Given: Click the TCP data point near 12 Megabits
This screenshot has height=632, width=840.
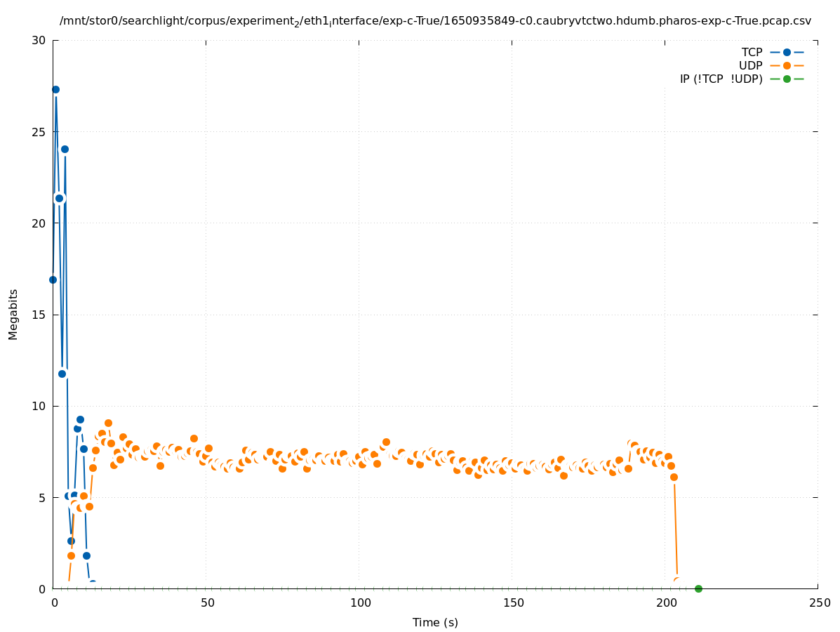Looking at the screenshot, I should [62, 374].
